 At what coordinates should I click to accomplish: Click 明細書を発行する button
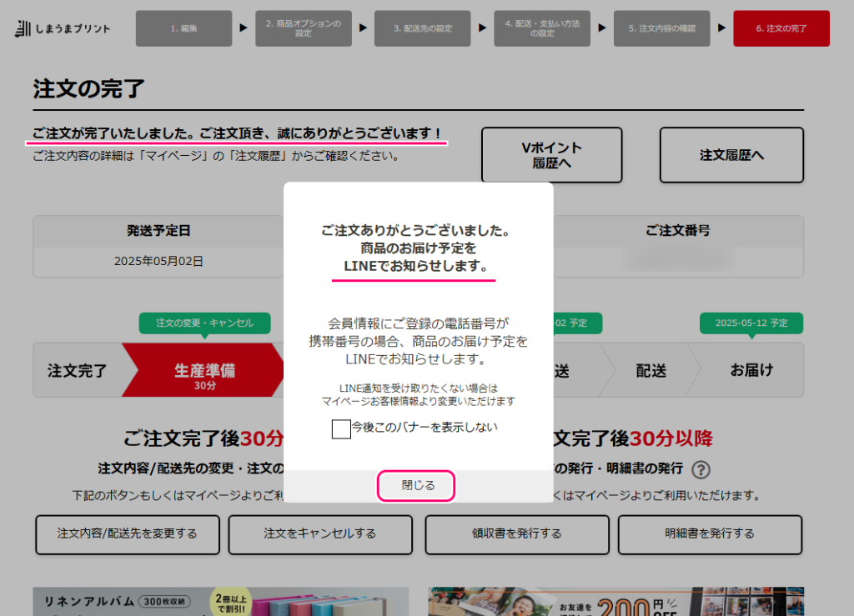point(710,534)
